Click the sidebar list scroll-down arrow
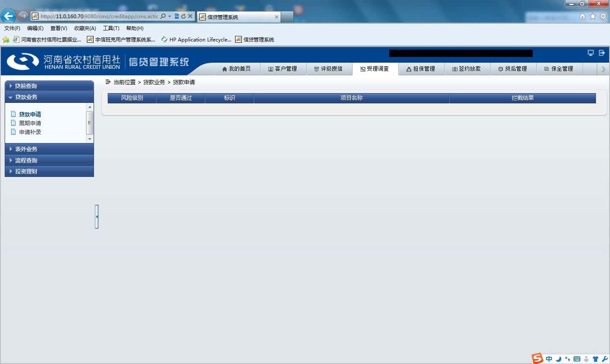 [x=89, y=139]
